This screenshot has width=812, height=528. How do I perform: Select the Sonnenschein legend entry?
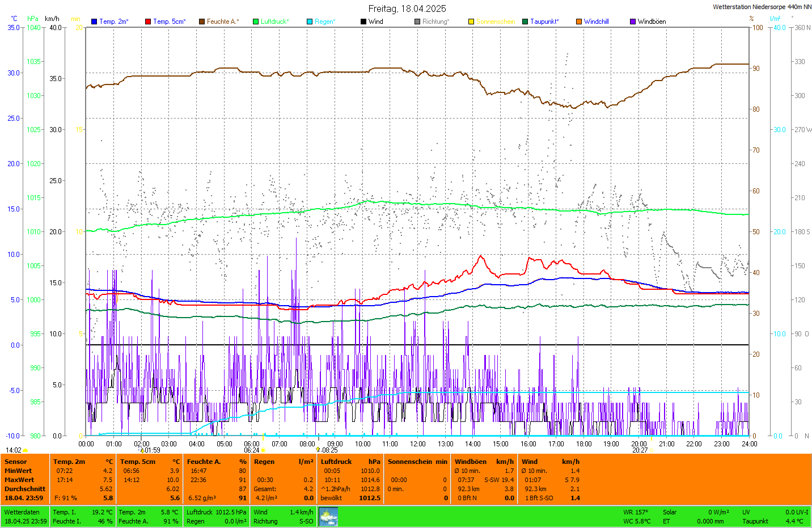click(x=495, y=22)
